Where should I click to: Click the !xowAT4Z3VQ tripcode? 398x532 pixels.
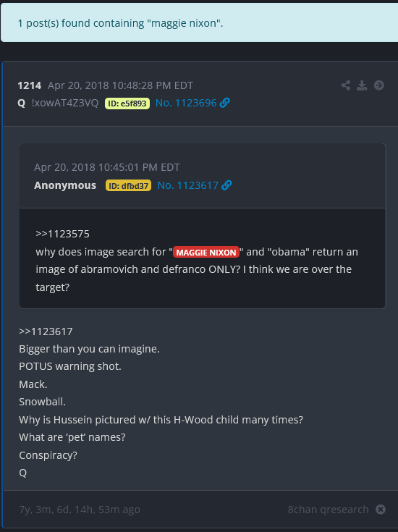[x=65, y=103]
